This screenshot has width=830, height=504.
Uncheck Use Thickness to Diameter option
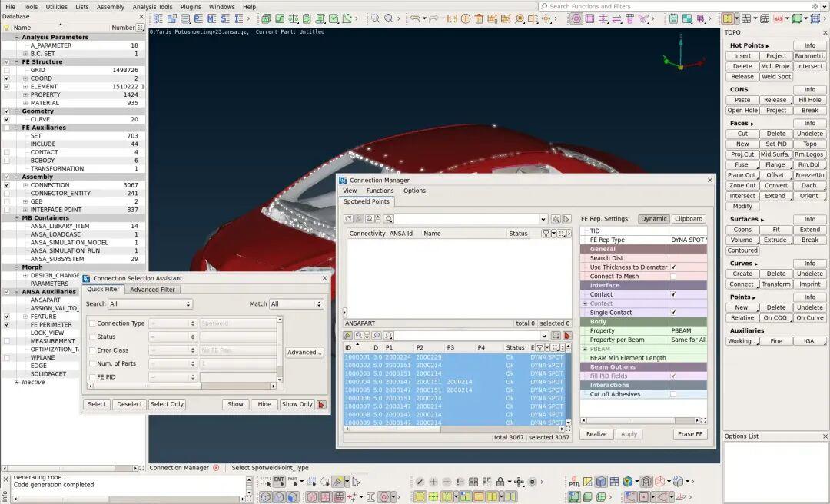673,267
